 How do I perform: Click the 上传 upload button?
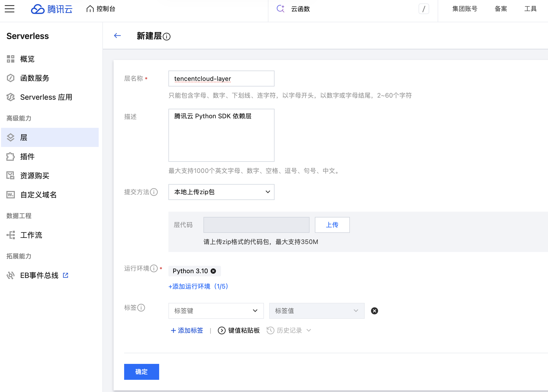(332, 225)
